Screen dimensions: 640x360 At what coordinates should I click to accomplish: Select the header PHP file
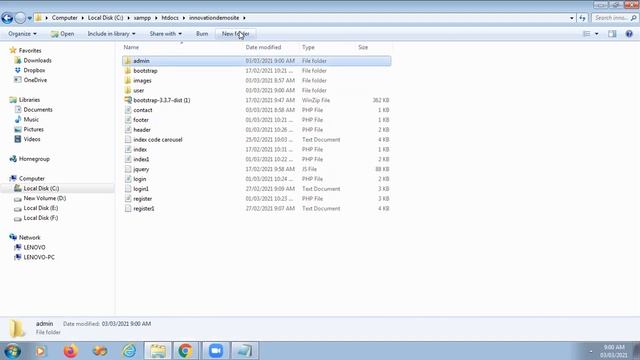[x=256, y=130]
